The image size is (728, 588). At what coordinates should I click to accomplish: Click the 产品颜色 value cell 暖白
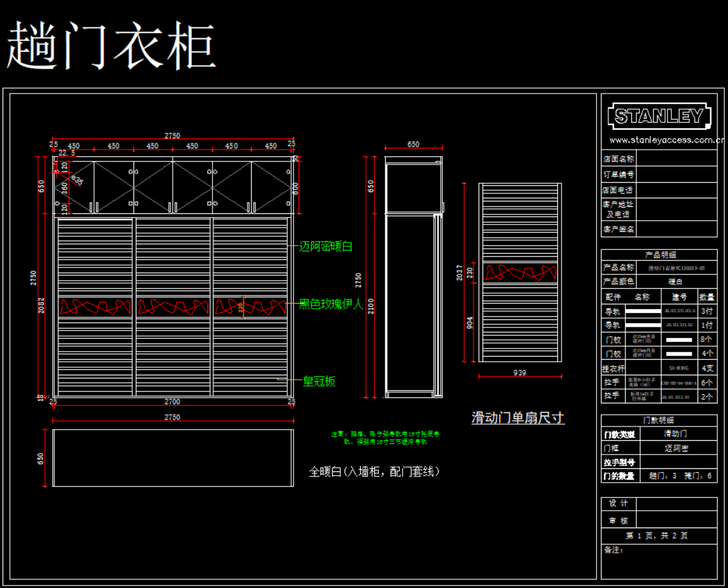[x=676, y=281]
